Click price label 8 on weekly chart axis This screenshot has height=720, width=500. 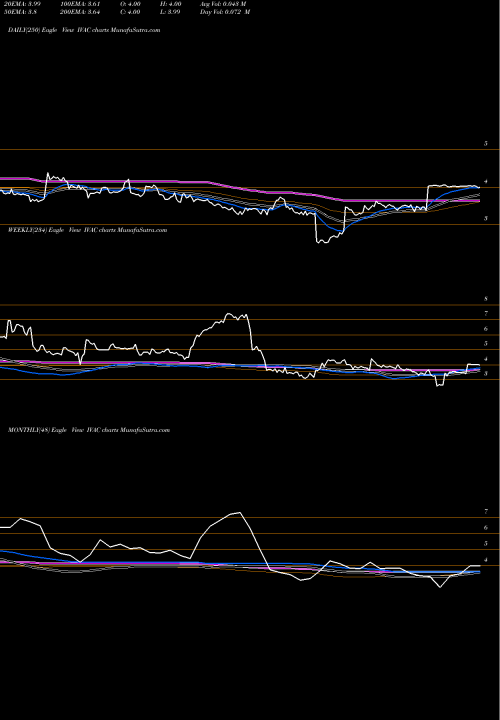[x=486, y=299]
